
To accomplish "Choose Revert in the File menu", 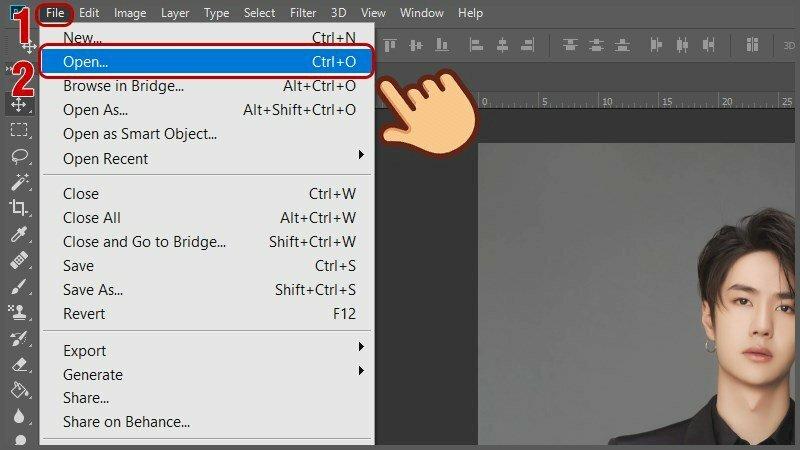I will tap(207, 313).
